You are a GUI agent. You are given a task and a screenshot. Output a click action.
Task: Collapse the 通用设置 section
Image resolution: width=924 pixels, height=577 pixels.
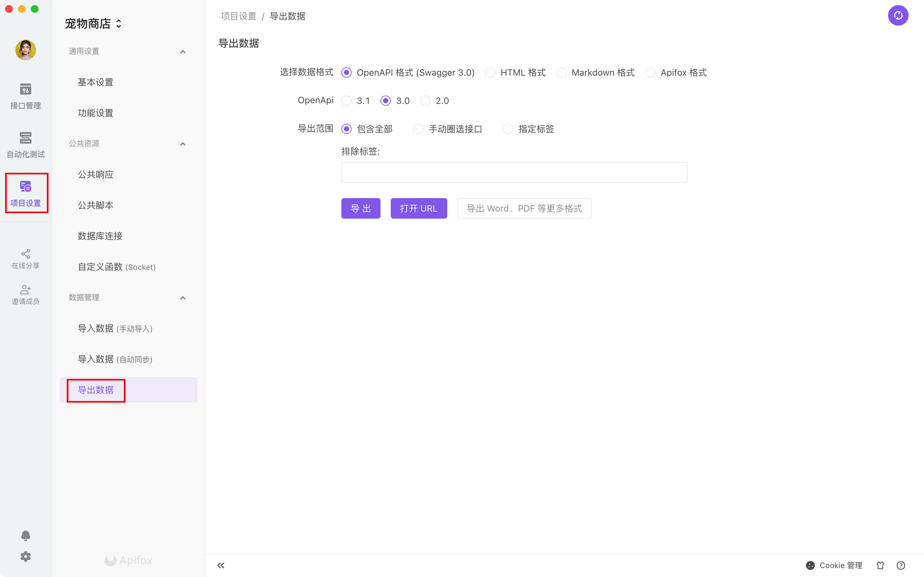183,52
